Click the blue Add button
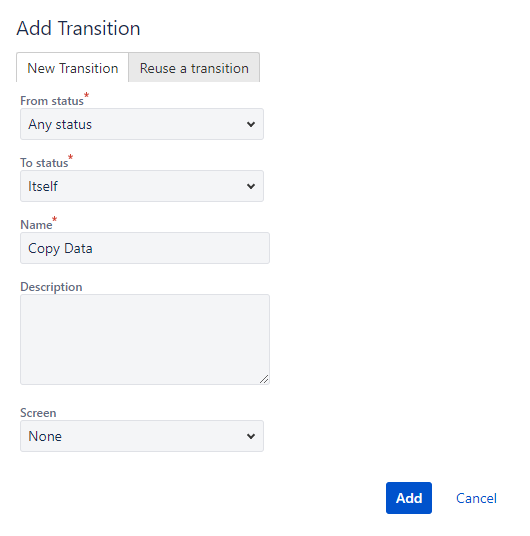 coord(409,498)
